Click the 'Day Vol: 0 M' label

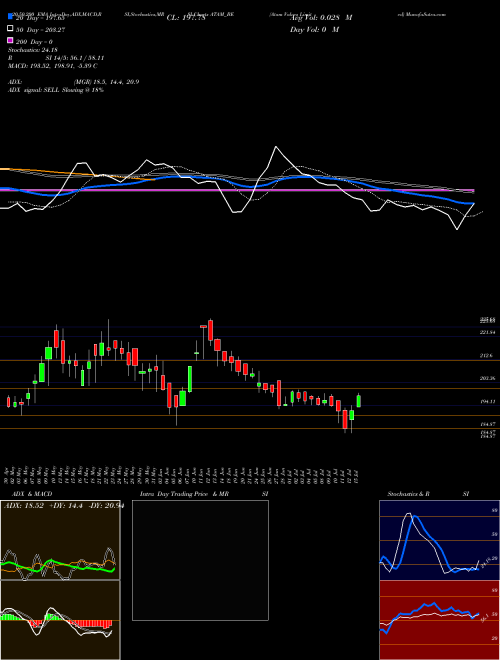coord(315,29)
